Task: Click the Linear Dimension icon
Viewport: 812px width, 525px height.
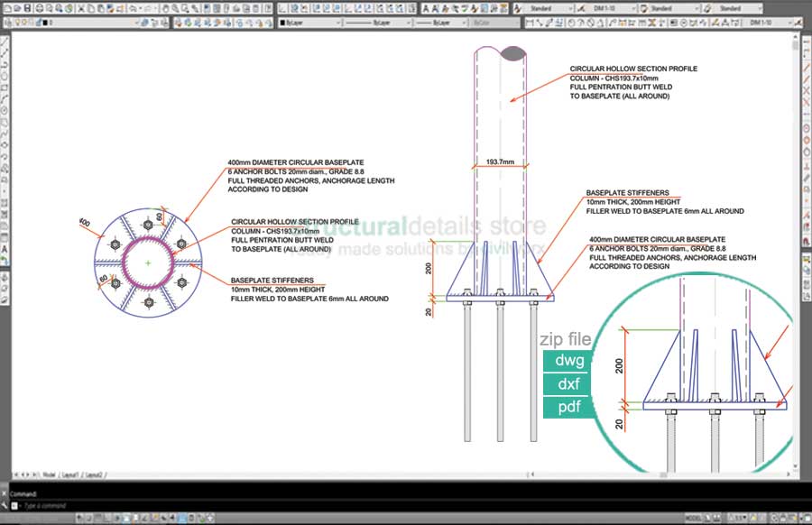Action: tap(530, 23)
